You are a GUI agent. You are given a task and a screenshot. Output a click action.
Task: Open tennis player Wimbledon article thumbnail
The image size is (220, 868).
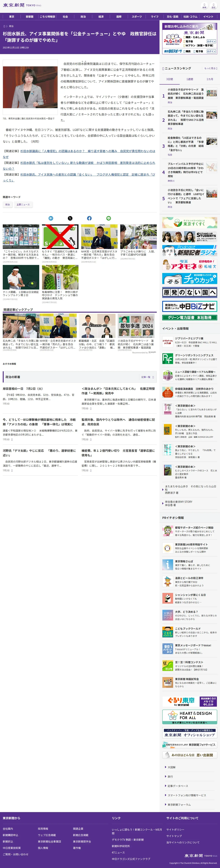pos(21,277)
